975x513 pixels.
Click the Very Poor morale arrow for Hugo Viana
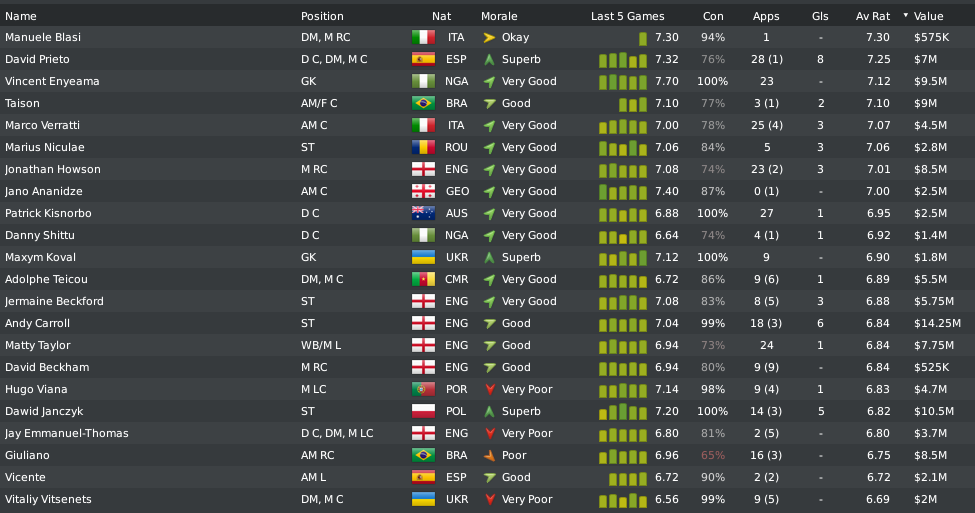pos(489,389)
